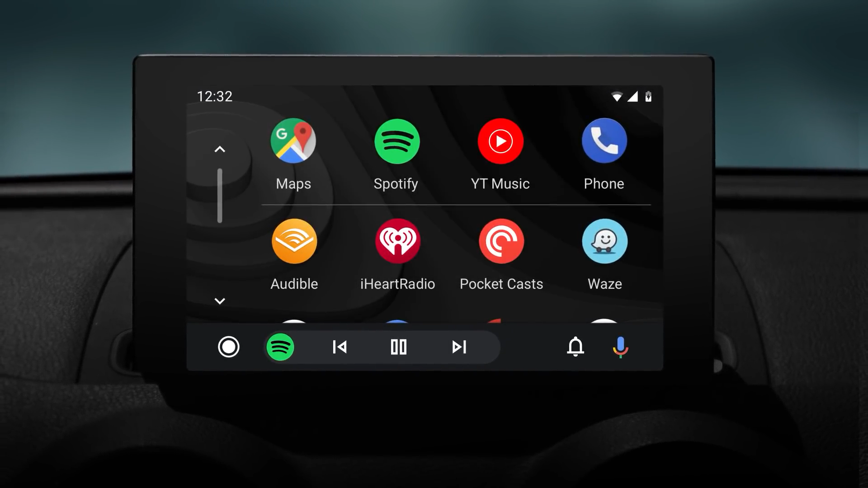Launch Waze navigation app

click(x=605, y=241)
